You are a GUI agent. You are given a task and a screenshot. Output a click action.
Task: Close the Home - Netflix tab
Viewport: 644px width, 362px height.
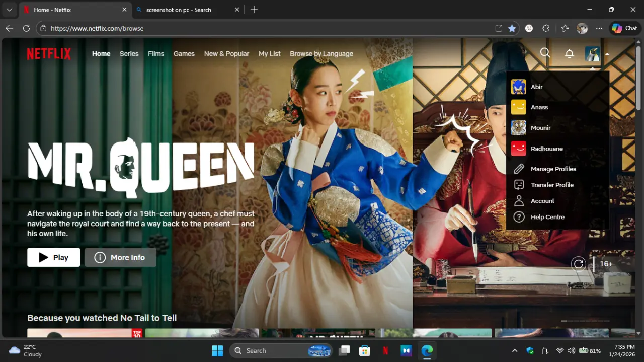124,10
